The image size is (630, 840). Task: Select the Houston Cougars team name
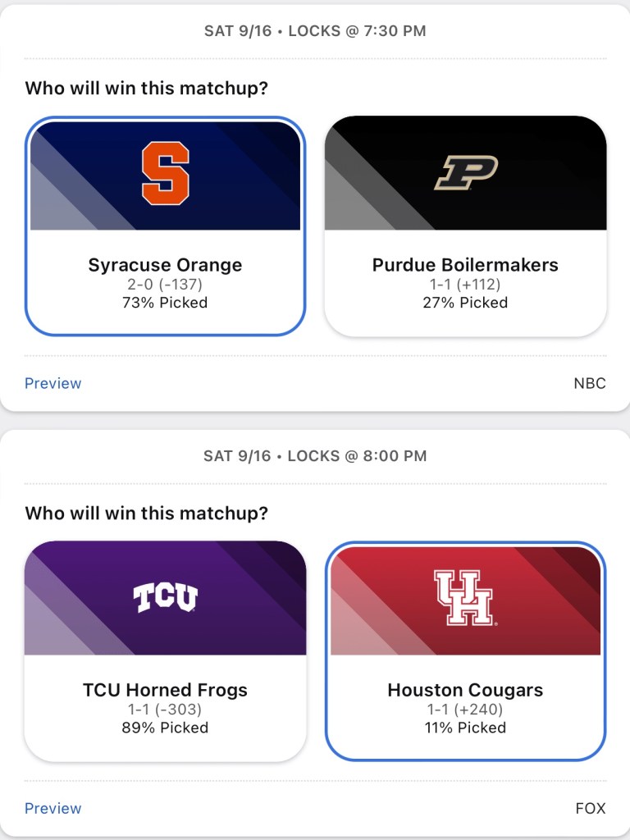[465, 690]
